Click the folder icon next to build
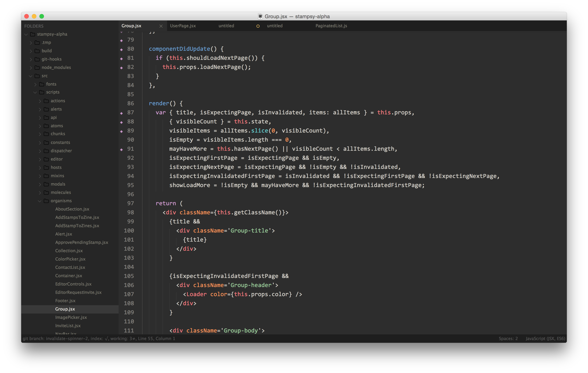 point(37,51)
